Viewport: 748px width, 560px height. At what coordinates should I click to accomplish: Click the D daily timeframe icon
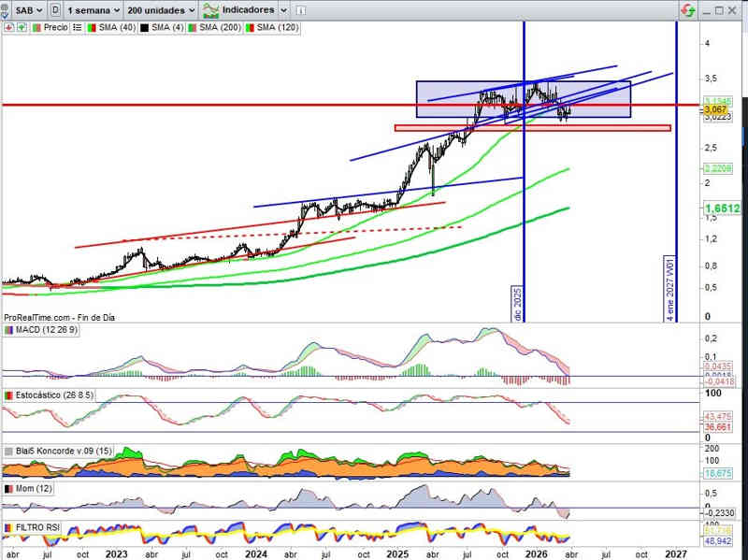point(57,9)
